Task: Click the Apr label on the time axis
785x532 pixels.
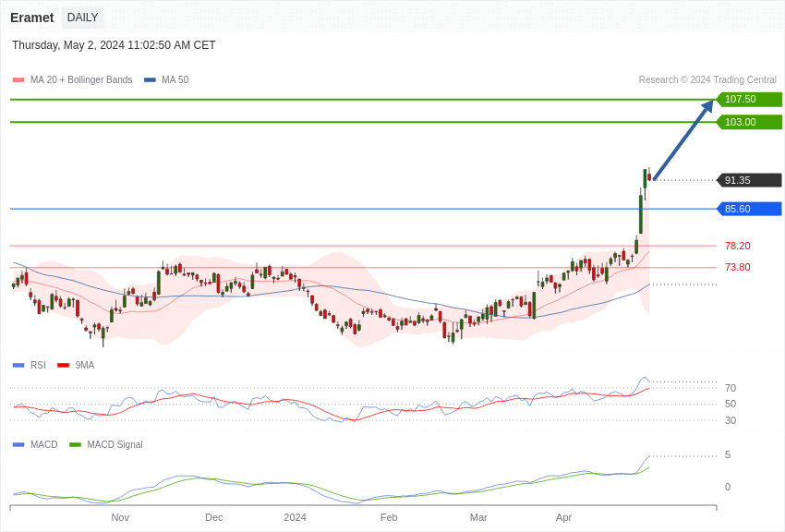Action: click(x=563, y=517)
